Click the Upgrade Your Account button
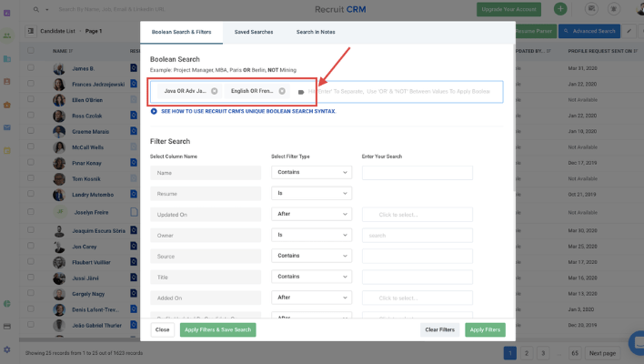 click(508, 9)
